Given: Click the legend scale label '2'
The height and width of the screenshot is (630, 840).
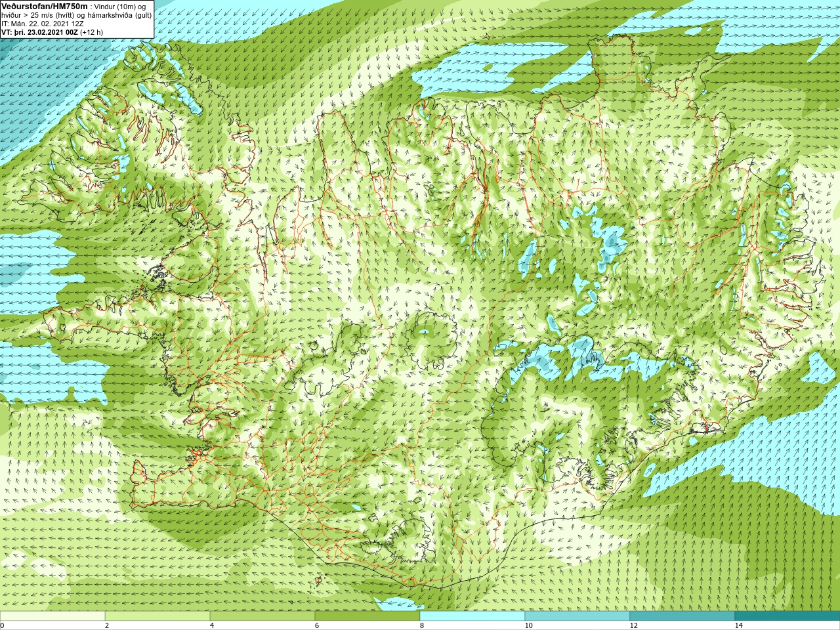Looking at the screenshot, I should (107, 625).
